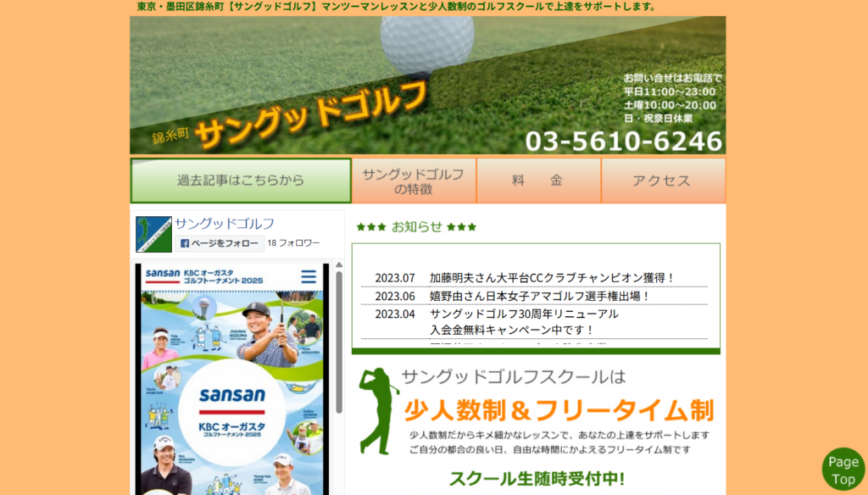This screenshot has height=495, width=868.
Task: Open the 過去記事はこちらから menu item
Action: [241, 181]
